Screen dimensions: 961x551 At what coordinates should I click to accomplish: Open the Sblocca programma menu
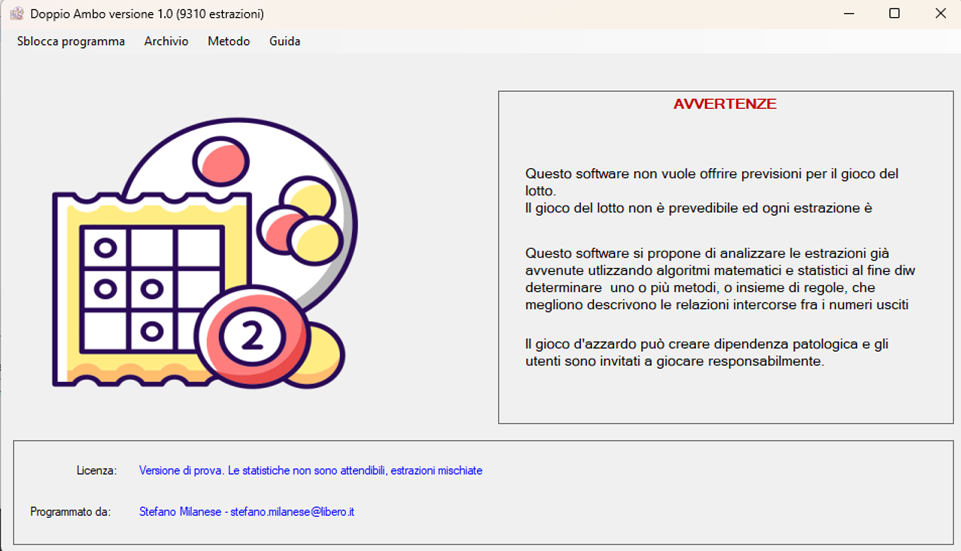pos(71,41)
